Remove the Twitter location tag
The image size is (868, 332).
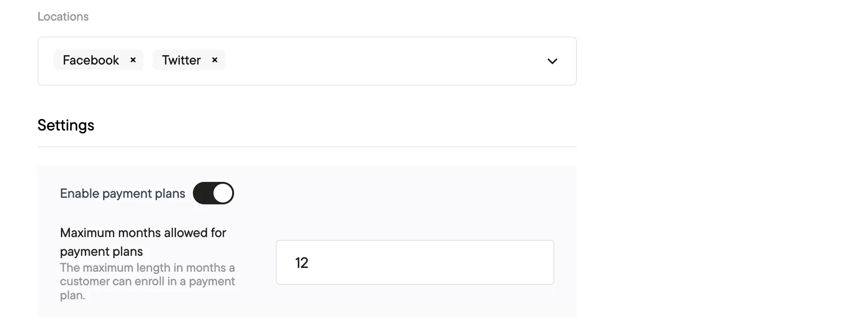(x=214, y=60)
